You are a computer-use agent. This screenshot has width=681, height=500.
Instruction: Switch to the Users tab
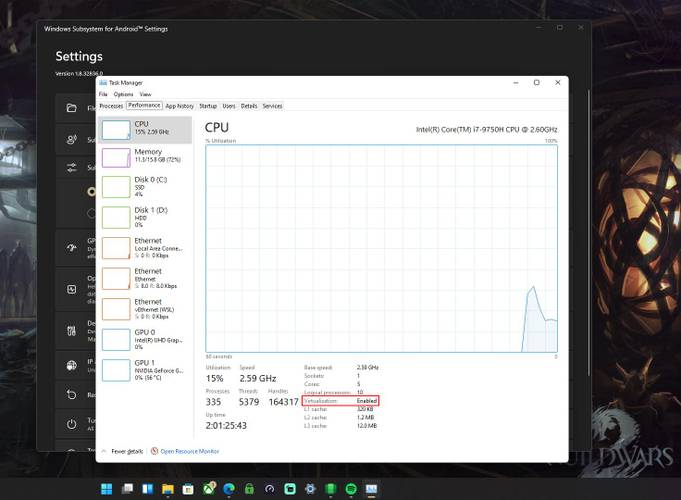pos(229,106)
